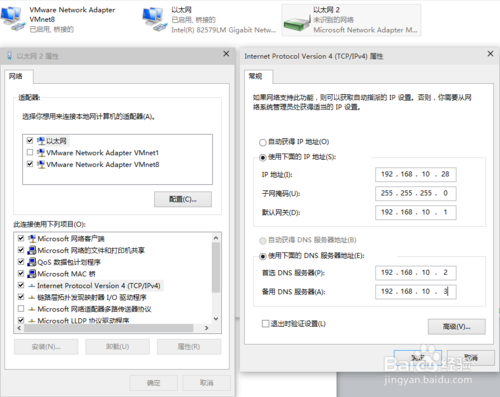This screenshot has width=500, height=397.
Task: Click the file and printer sharing item icon
Action: [x=32, y=250]
